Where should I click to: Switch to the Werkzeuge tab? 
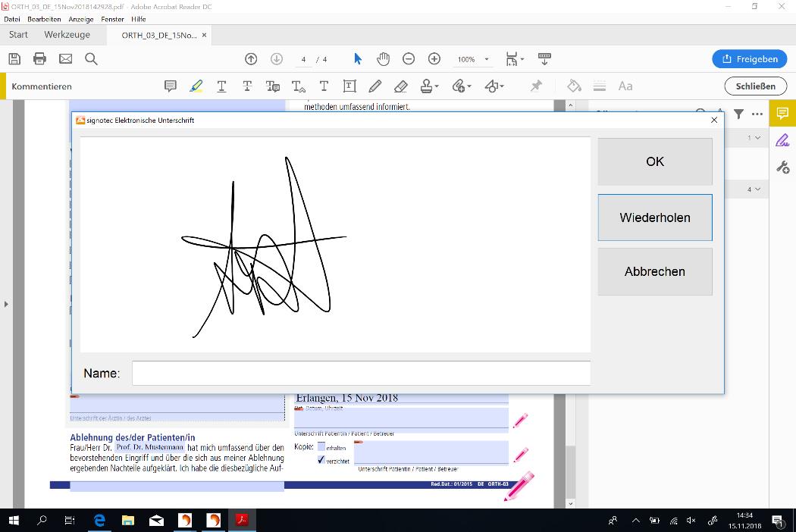tap(67, 35)
